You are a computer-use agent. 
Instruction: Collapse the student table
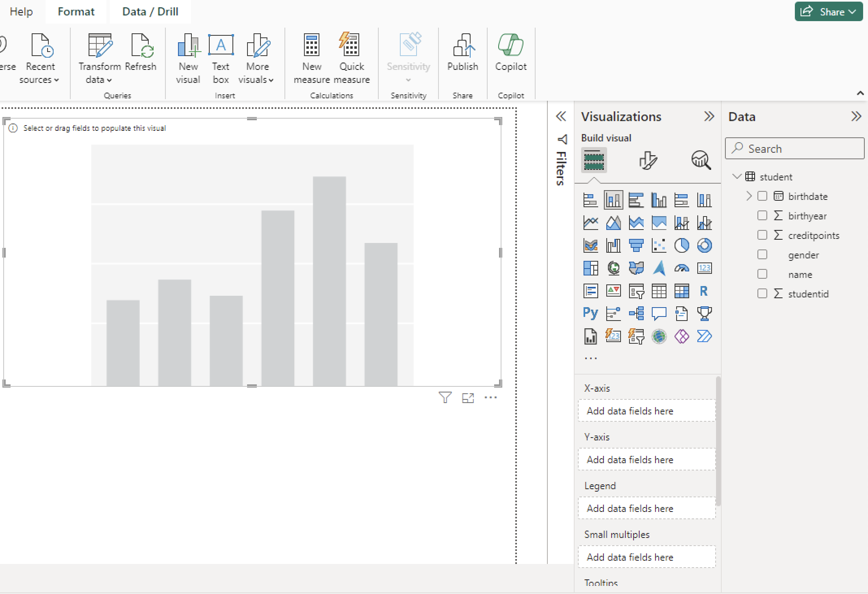[737, 176]
